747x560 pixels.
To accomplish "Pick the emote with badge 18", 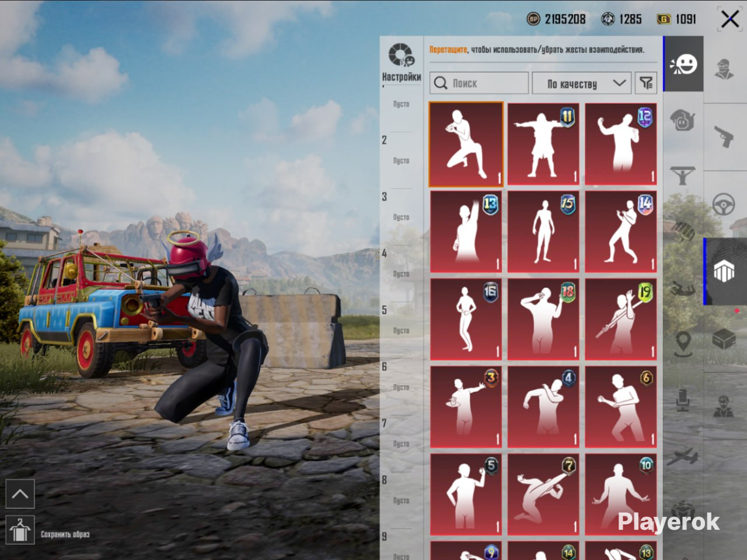I will pos(543,319).
